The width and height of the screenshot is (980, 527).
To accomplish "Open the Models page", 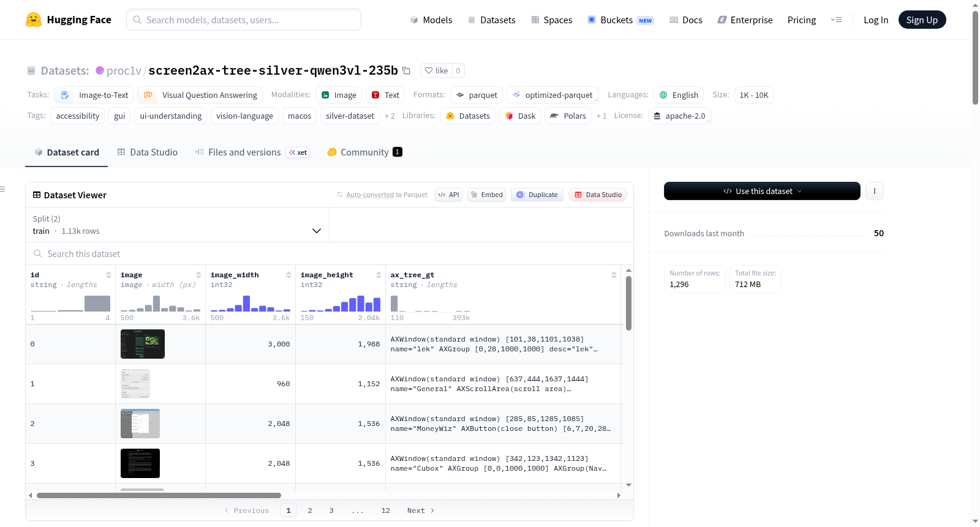I will pyautogui.click(x=431, y=20).
